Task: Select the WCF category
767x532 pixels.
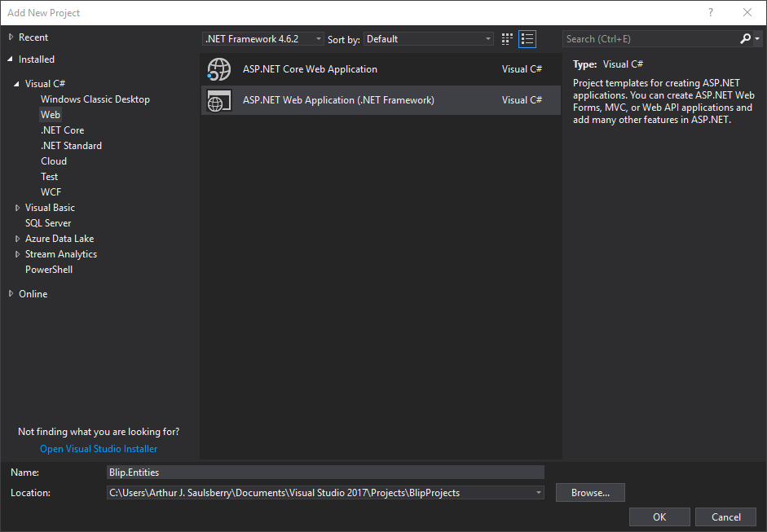Action: [51, 192]
